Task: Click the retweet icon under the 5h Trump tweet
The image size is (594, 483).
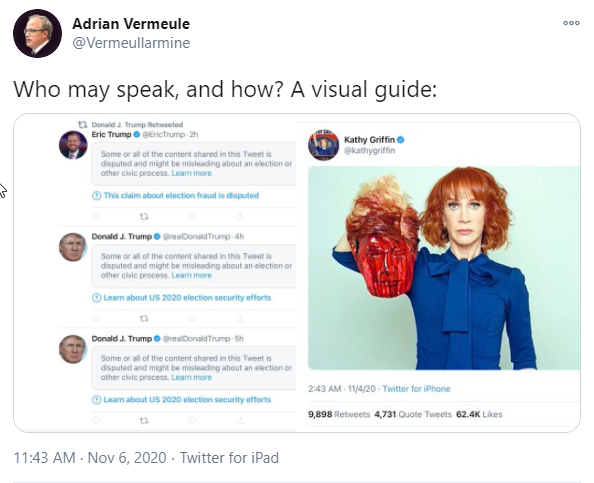Action: tap(144, 420)
